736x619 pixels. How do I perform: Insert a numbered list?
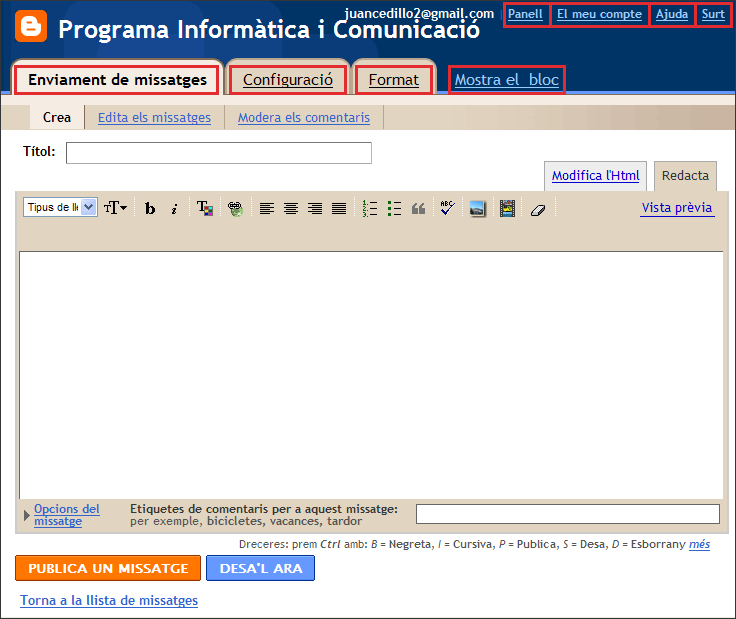click(x=370, y=208)
